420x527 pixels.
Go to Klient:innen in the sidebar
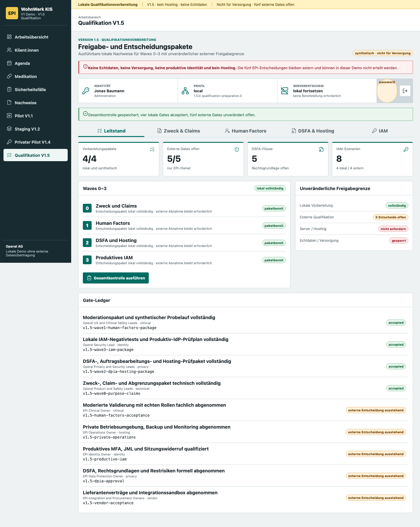point(36,50)
